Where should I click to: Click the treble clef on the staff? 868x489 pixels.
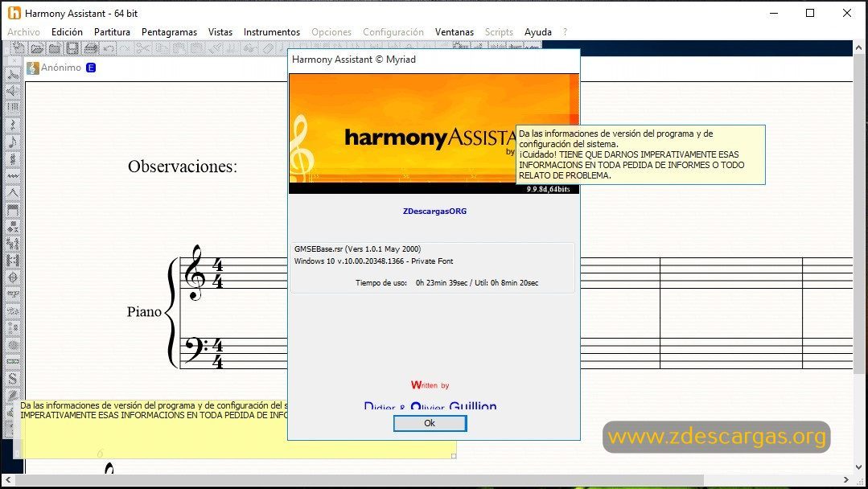pyautogui.click(x=195, y=272)
